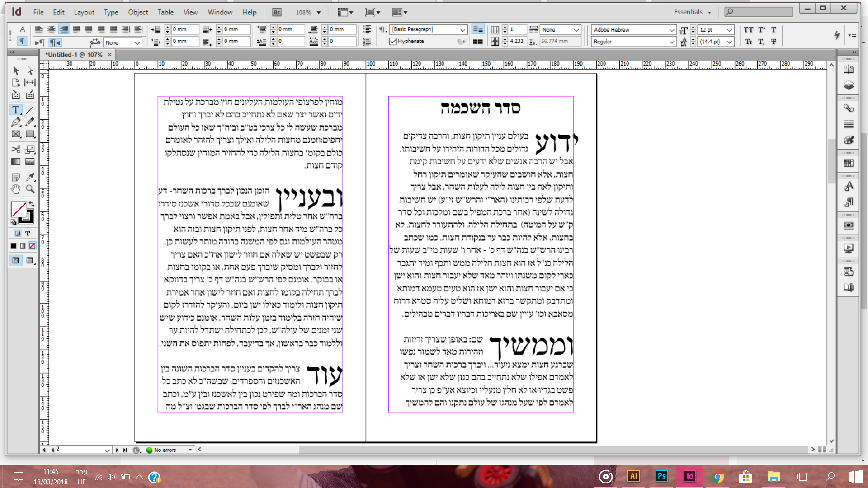This screenshot has height=488, width=868.
Task: Select the Gap tool
Action: [30, 83]
